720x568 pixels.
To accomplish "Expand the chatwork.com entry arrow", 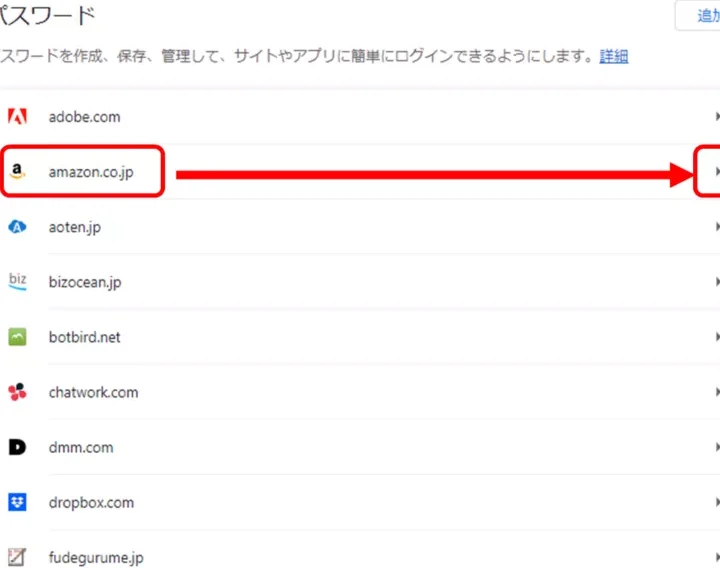I will tap(716, 392).
